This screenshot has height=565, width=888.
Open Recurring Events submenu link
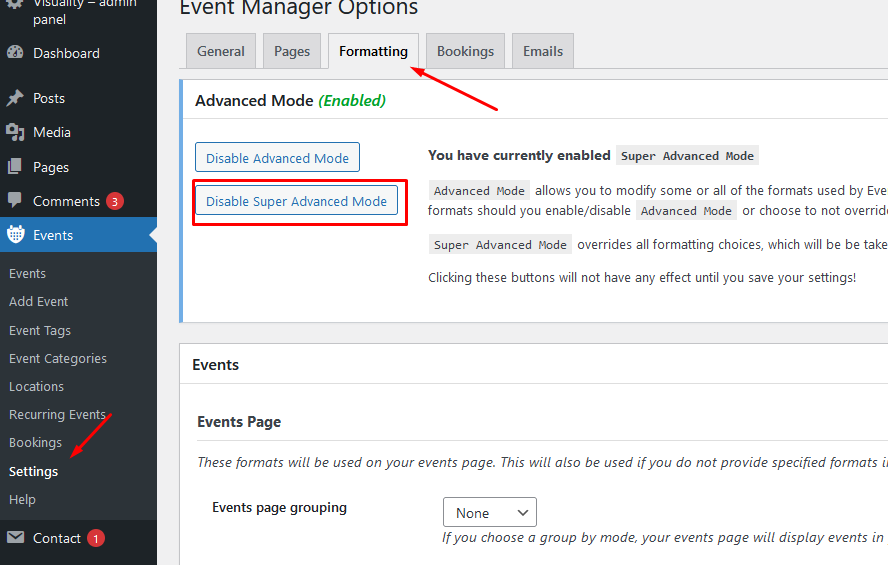[x=57, y=414]
